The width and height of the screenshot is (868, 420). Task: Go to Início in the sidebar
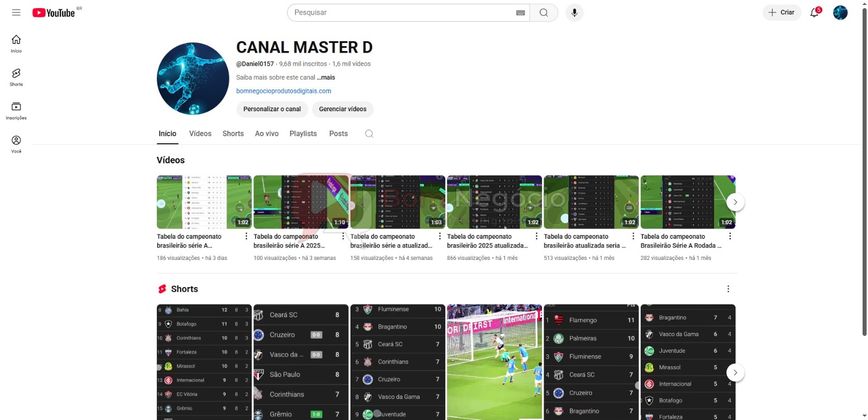pos(16,43)
